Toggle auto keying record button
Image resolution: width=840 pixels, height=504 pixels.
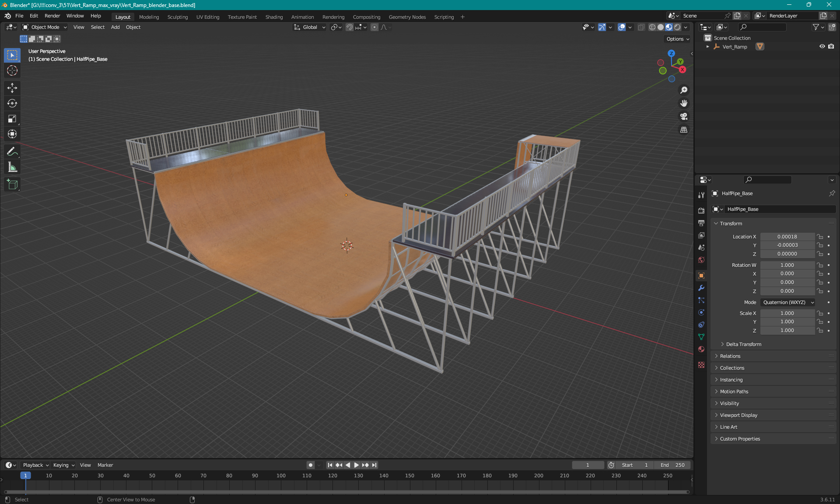[x=310, y=465]
